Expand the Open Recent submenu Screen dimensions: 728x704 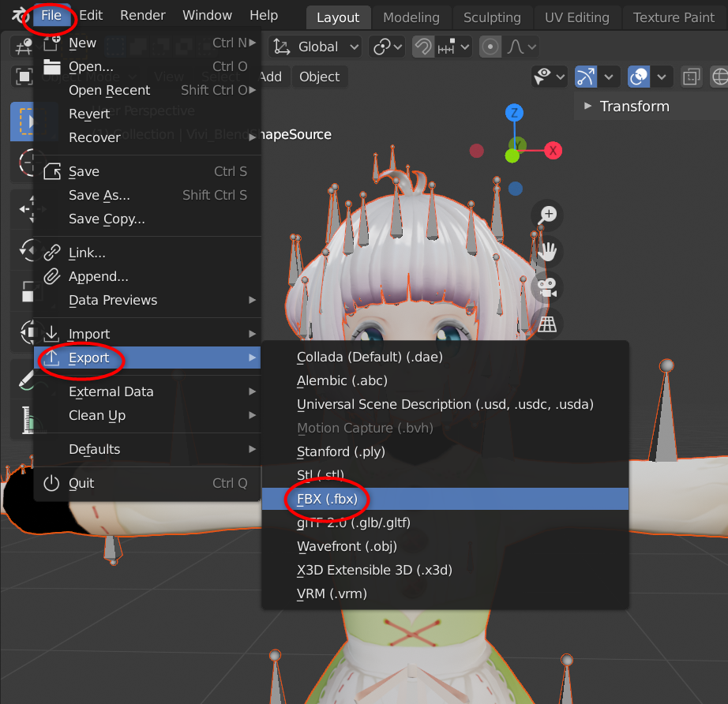tap(147, 90)
